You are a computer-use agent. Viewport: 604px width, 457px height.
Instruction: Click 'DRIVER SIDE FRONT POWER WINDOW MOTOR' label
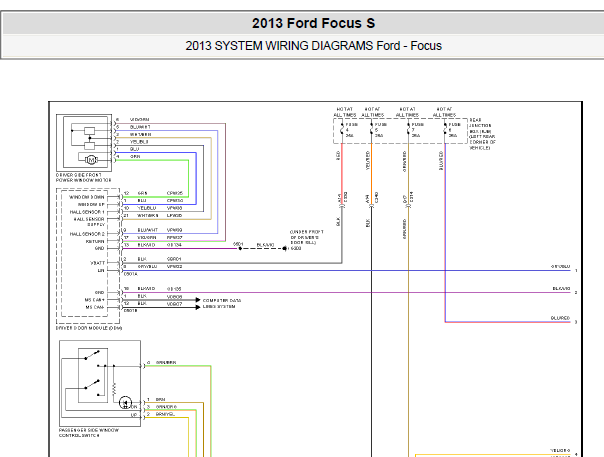pyautogui.click(x=84, y=178)
